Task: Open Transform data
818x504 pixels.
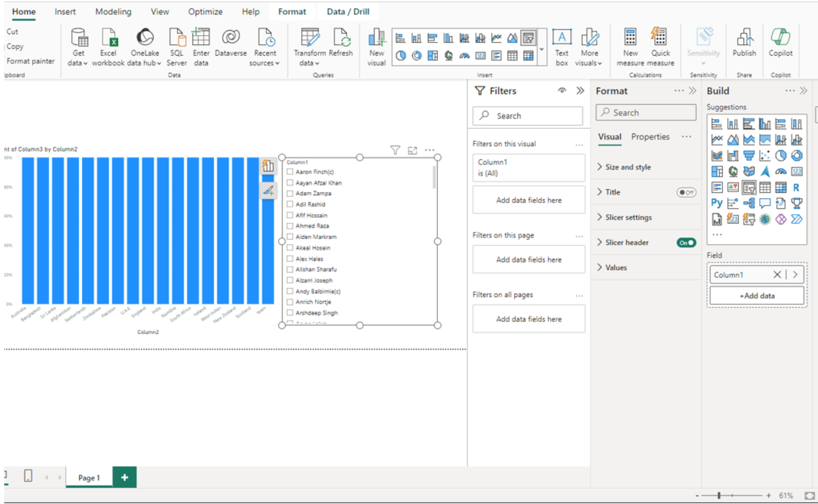Action: (310, 47)
